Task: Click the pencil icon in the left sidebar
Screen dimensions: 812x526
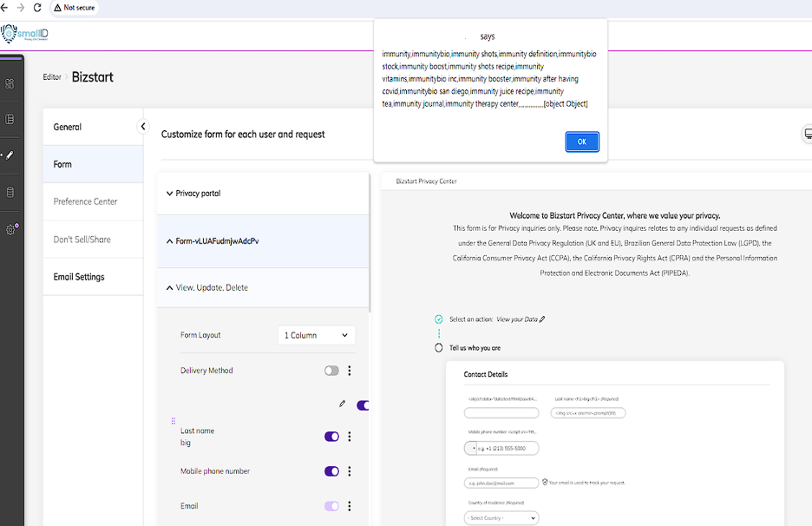Action: click(10, 156)
